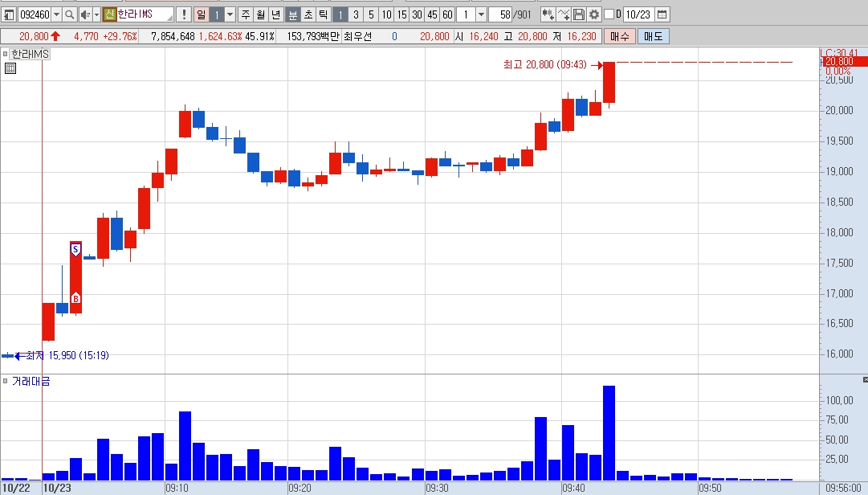
Task: Save chart with the floppy disk icon
Action: coord(578,14)
